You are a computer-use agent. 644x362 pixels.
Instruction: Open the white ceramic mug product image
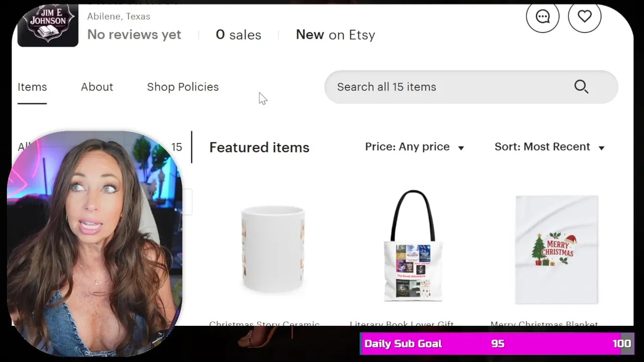coord(273,248)
